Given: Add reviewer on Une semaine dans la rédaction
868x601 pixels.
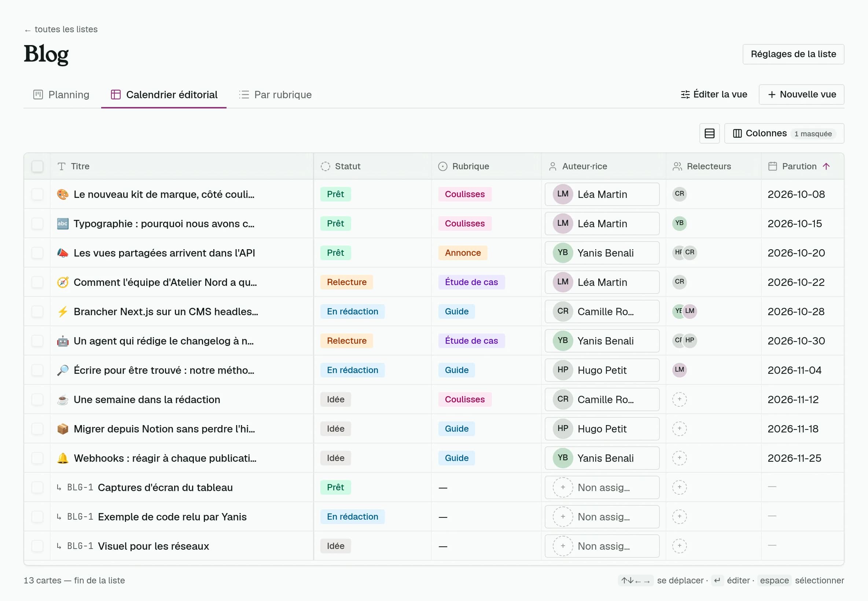Looking at the screenshot, I should click(679, 399).
